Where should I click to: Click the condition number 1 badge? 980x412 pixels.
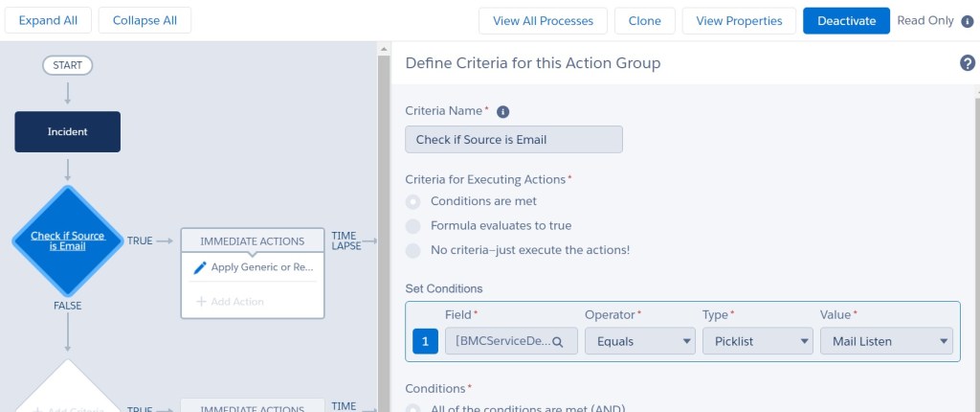click(426, 341)
